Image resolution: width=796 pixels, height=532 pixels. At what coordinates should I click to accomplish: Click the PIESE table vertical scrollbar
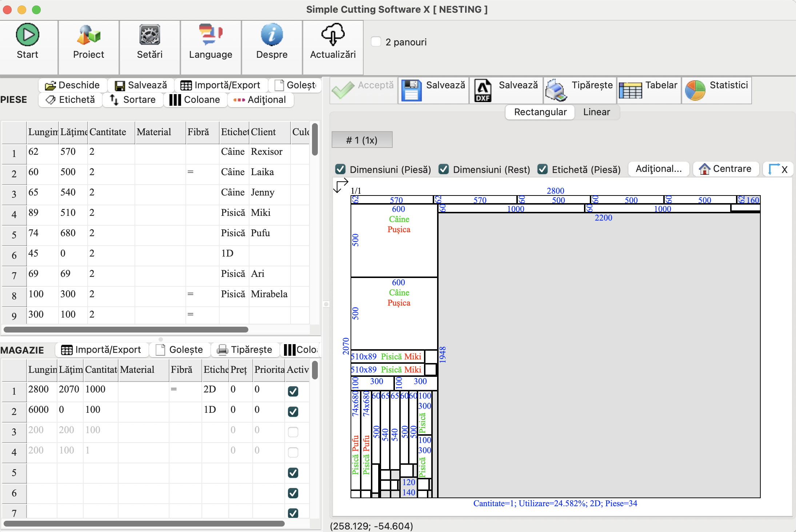pos(315,140)
